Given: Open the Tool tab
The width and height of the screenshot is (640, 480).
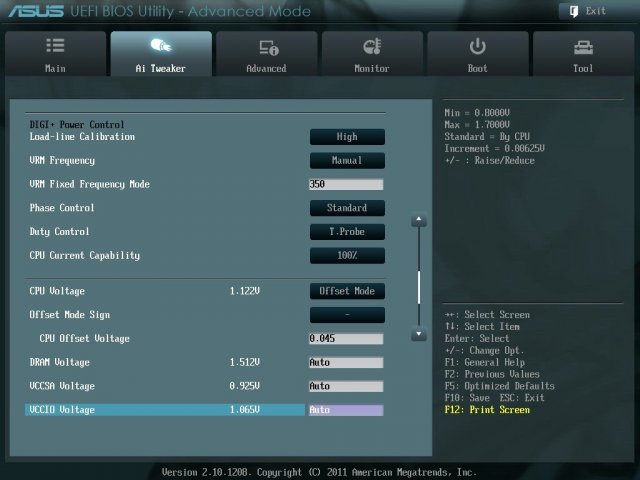Looking at the screenshot, I should (x=583, y=53).
